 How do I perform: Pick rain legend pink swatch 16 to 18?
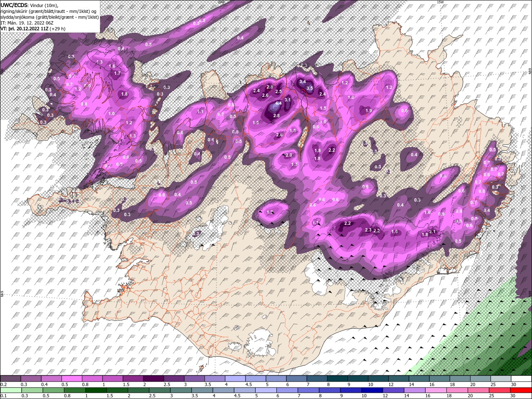[x=435, y=390]
